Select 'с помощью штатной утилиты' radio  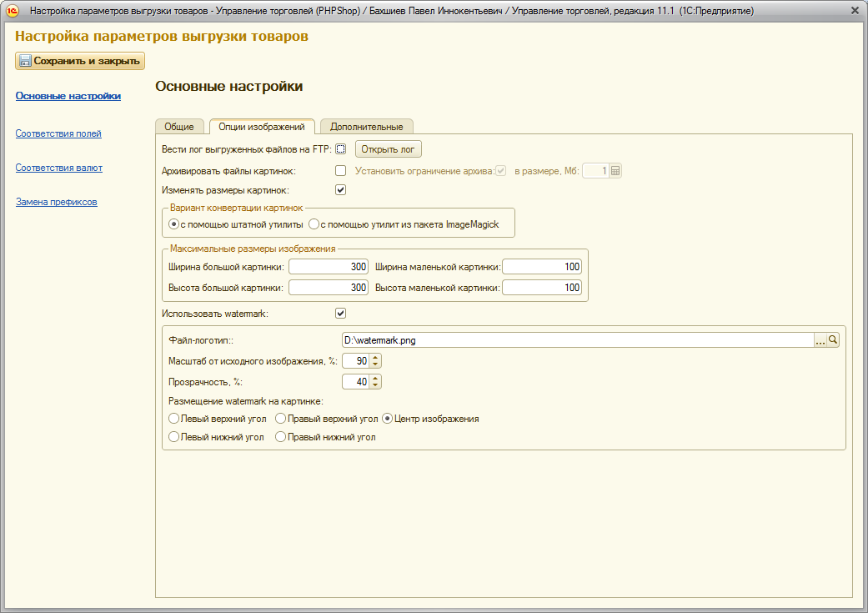(x=173, y=224)
